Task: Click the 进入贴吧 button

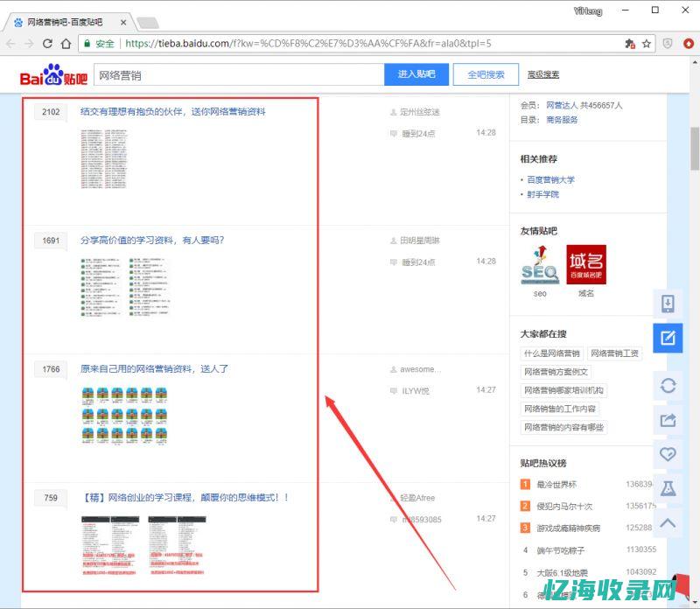Action: (416, 74)
